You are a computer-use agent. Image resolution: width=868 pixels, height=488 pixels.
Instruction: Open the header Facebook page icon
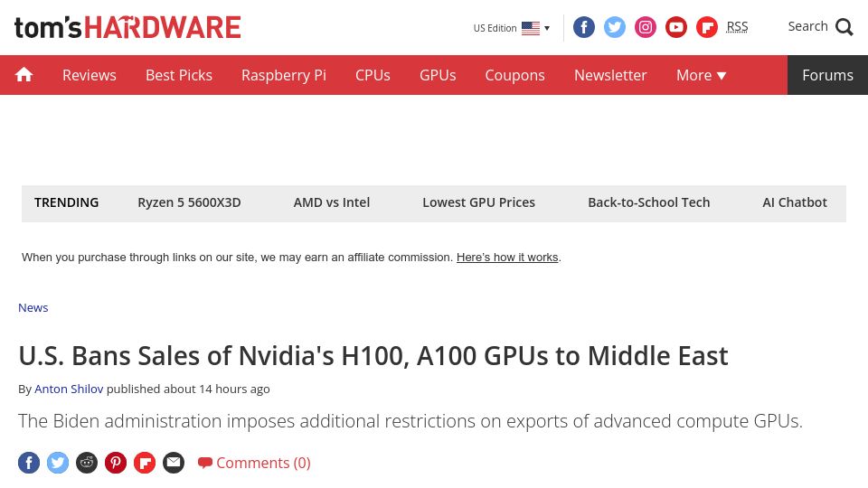point(583,27)
